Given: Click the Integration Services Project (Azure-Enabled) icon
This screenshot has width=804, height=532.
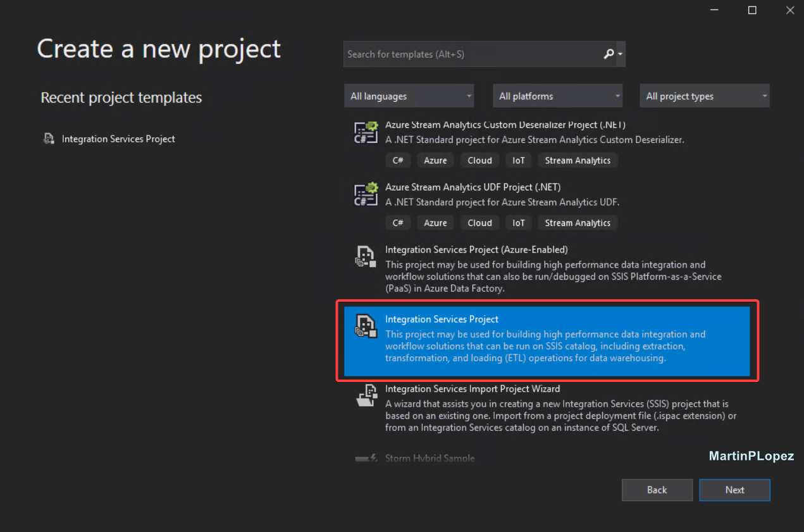Looking at the screenshot, I should pos(366,257).
